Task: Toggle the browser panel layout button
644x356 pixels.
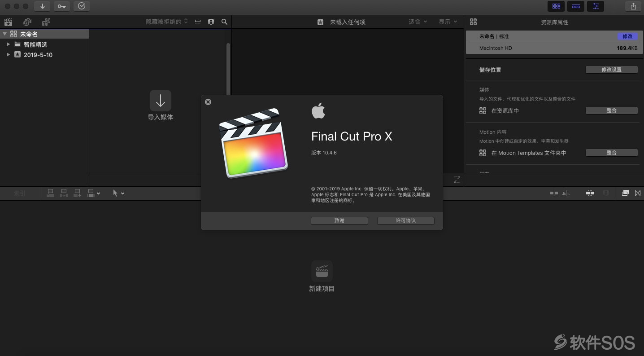Action: click(x=556, y=6)
